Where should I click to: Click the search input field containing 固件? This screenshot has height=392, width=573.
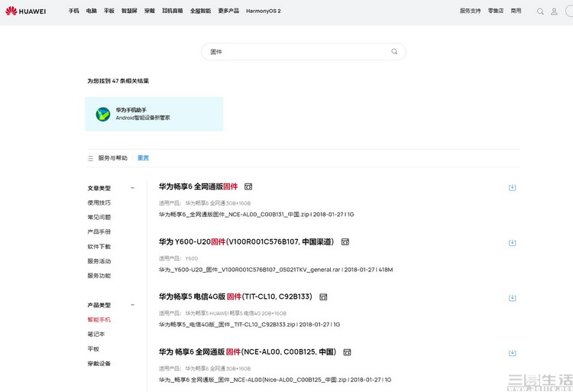coord(303,51)
